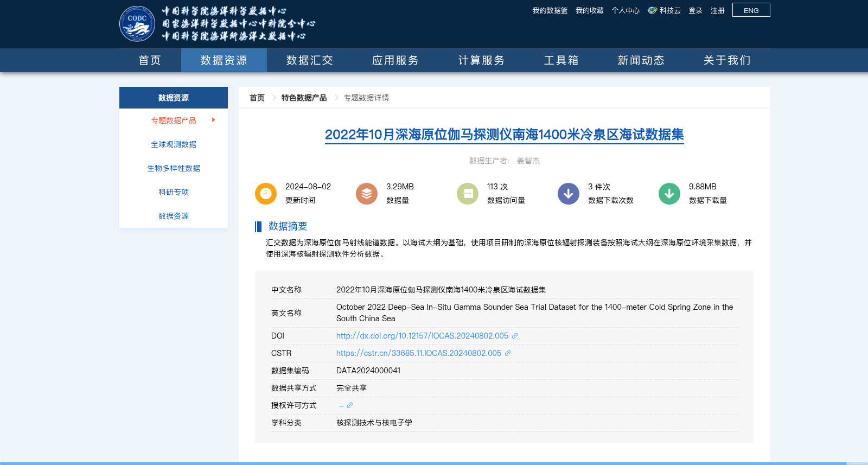
Task: Click the 113 次 visit count
Action: 497,187
